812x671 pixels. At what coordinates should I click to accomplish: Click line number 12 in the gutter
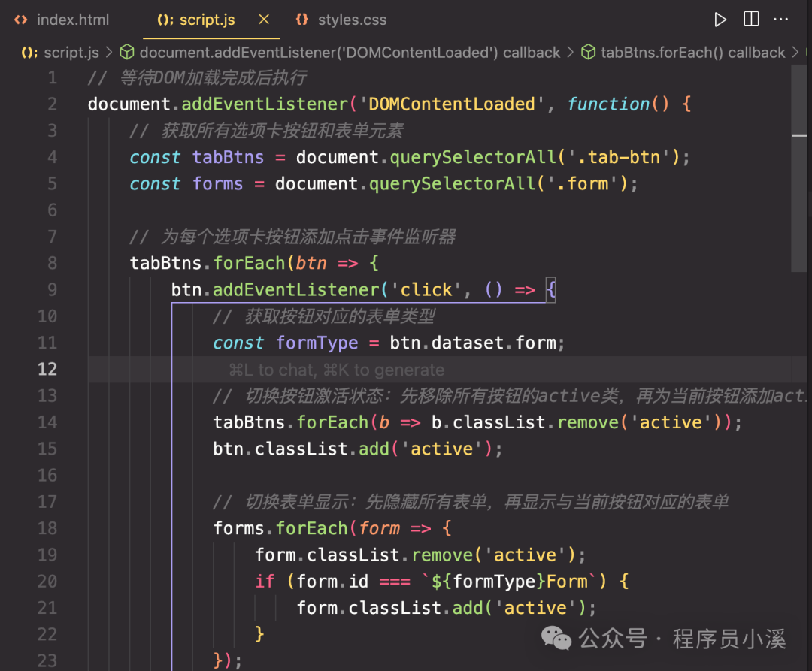(47, 369)
